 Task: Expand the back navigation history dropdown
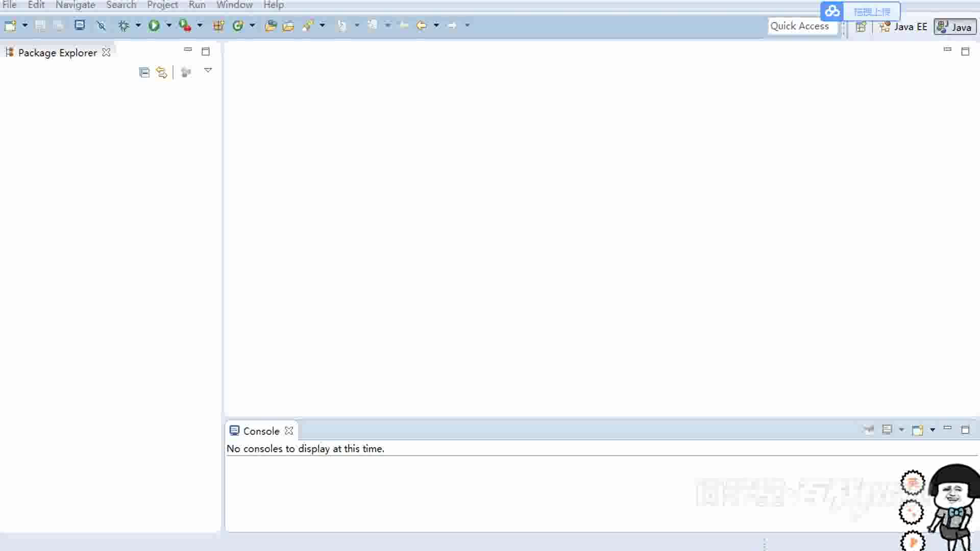pos(436,26)
